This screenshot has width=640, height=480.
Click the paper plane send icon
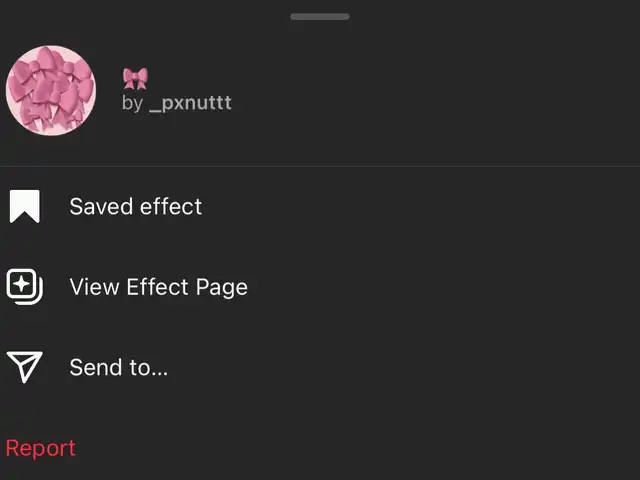click(x=24, y=367)
